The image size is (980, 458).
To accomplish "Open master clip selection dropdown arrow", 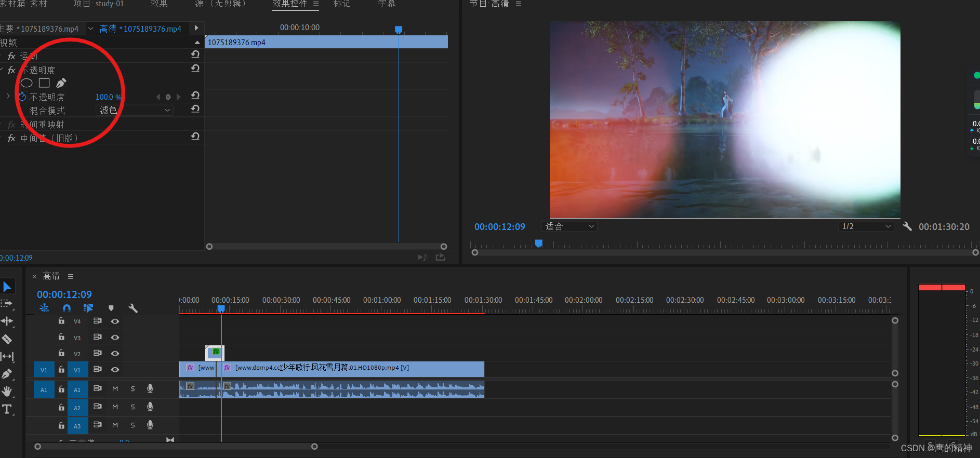I will click(x=90, y=29).
